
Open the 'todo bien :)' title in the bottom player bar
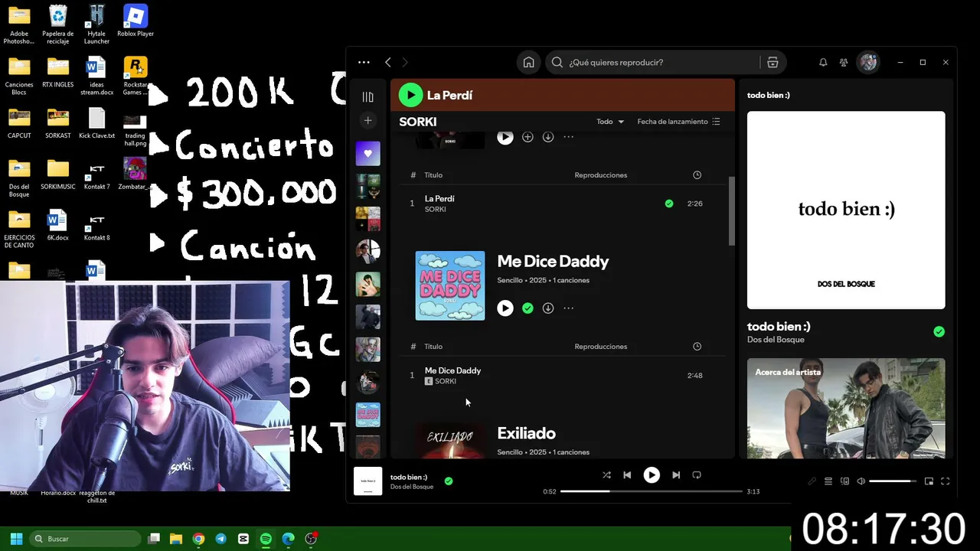pos(409,477)
